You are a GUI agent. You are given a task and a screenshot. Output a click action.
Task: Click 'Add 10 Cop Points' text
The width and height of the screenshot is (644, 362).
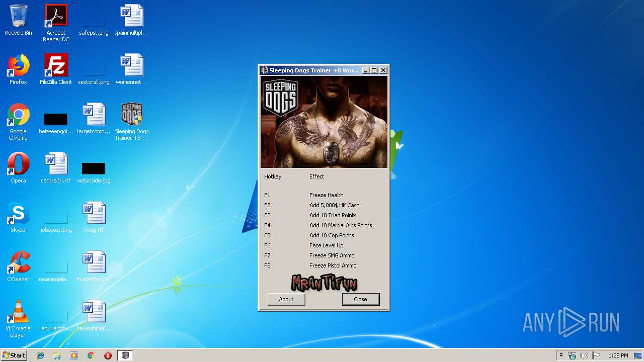tap(332, 235)
